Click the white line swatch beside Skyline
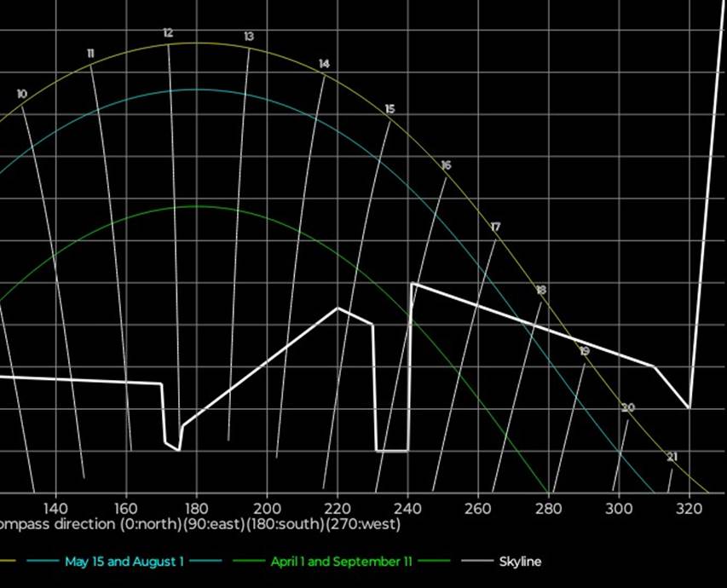 (x=475, y=562)
